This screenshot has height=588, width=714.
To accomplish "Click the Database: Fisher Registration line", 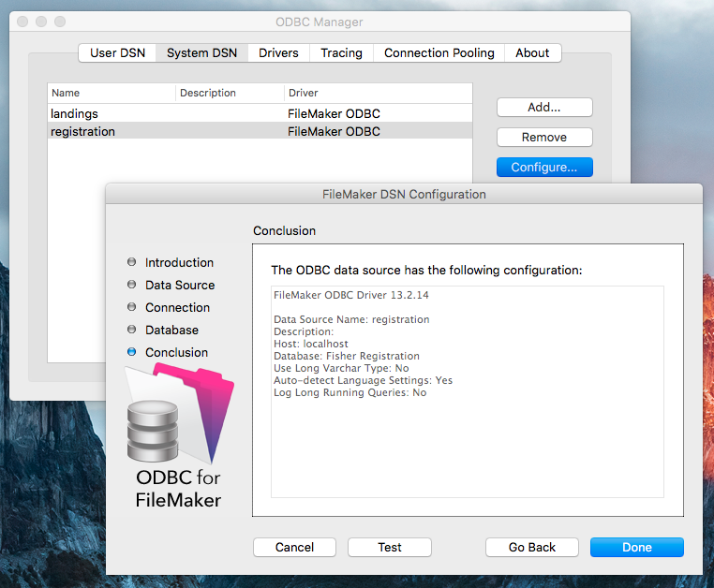I will click(347, 356).
